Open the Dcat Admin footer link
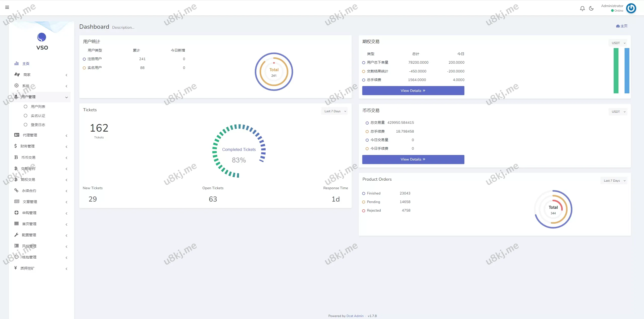644x319 pixels. 355,316
